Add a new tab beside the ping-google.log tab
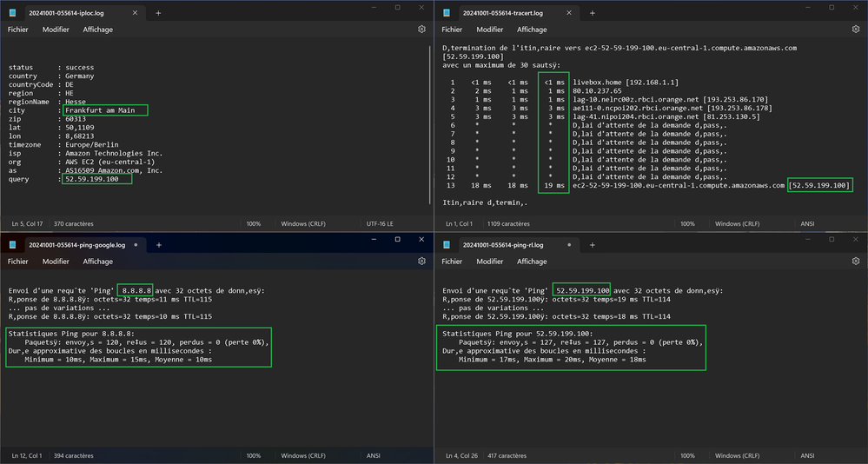 pos(159,245)
